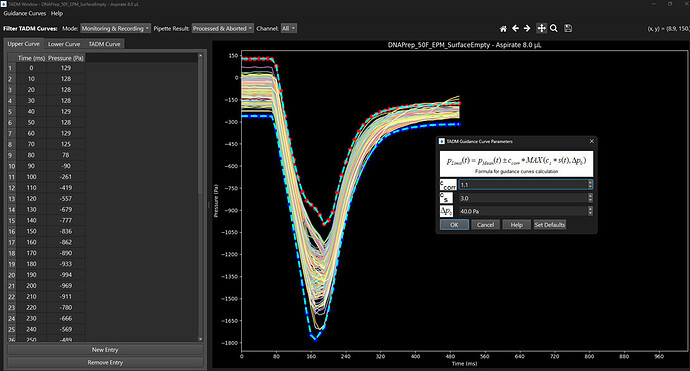Go back to previous view arrow
The width and height of the screenshot is (690, 371).
tap(515, 29)
